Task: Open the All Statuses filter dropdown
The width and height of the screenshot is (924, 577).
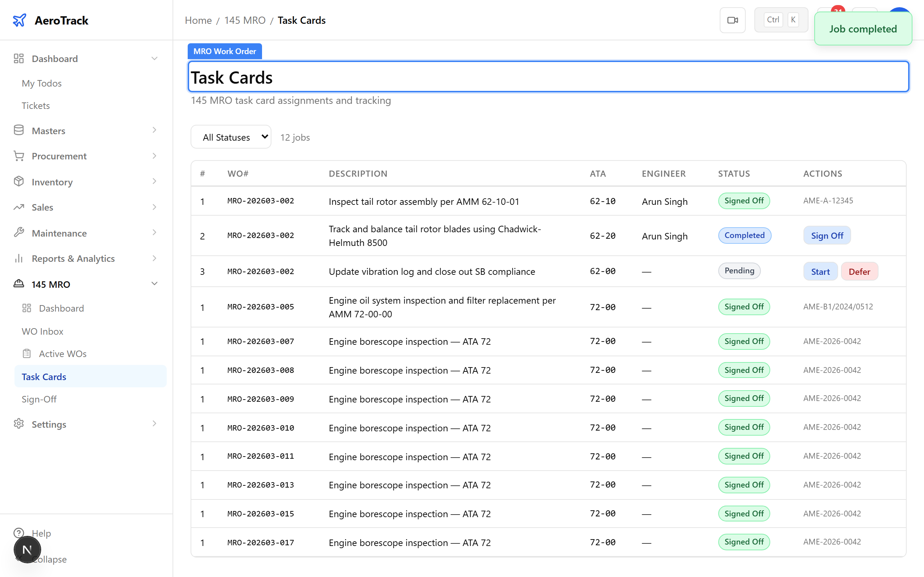Action: pyautogui.click(x=231, y=137)
